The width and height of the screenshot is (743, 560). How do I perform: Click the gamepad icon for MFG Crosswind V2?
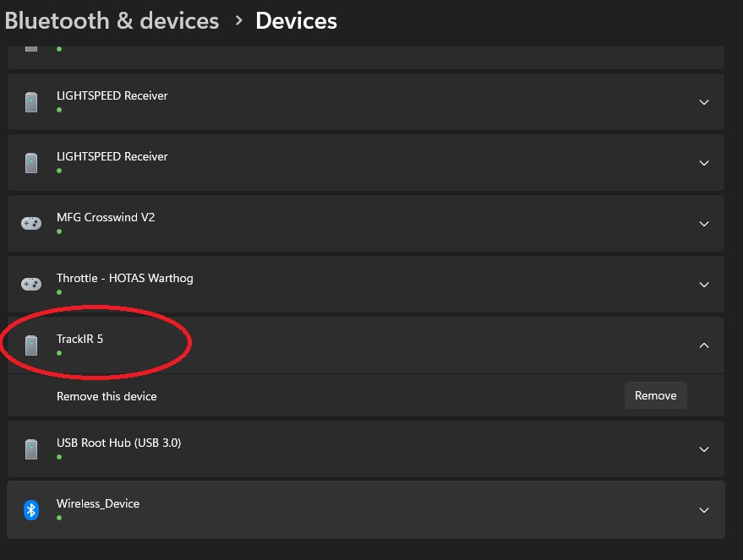31,223
